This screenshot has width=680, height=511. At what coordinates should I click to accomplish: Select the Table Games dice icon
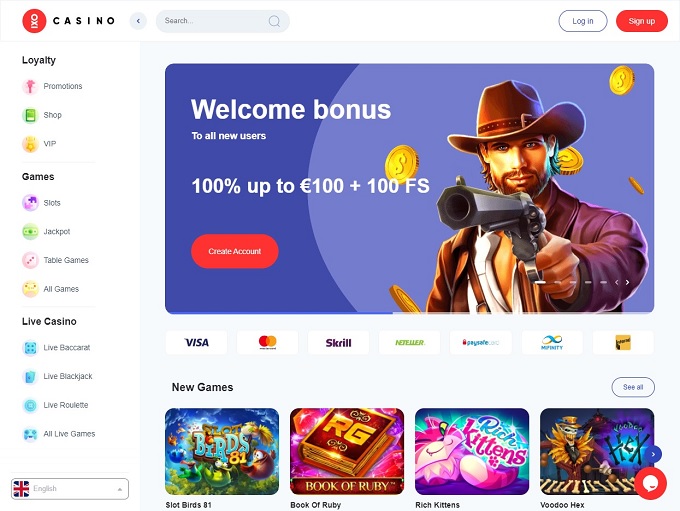click(x=30, y=260)
